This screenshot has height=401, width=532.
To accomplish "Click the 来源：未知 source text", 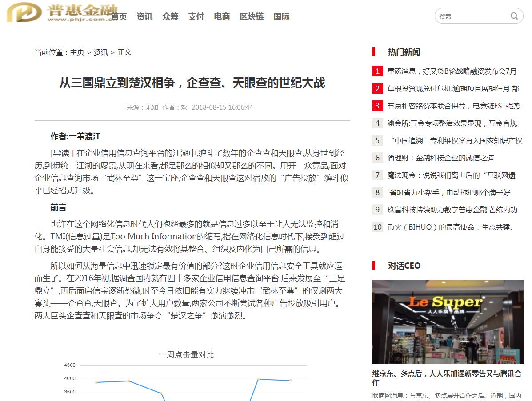I will (143, 107).
